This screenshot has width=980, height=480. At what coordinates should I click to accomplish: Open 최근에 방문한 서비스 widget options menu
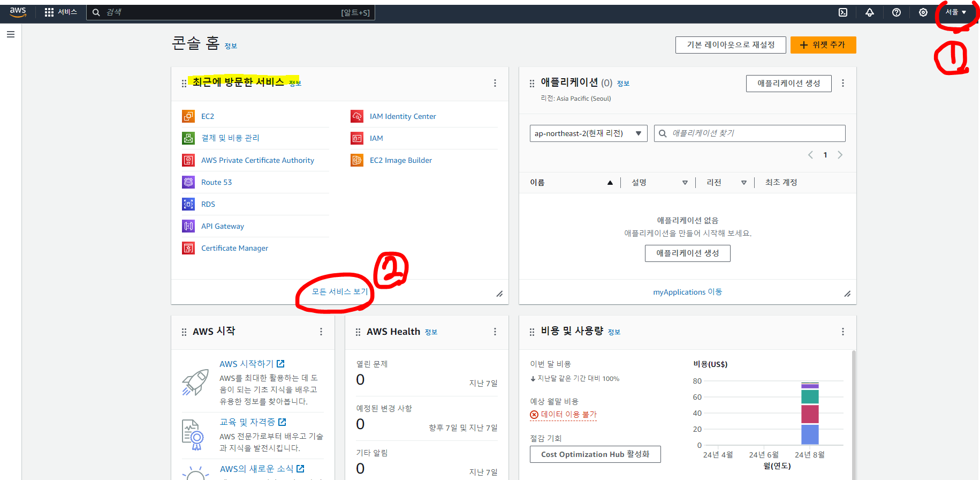point(495,83)
